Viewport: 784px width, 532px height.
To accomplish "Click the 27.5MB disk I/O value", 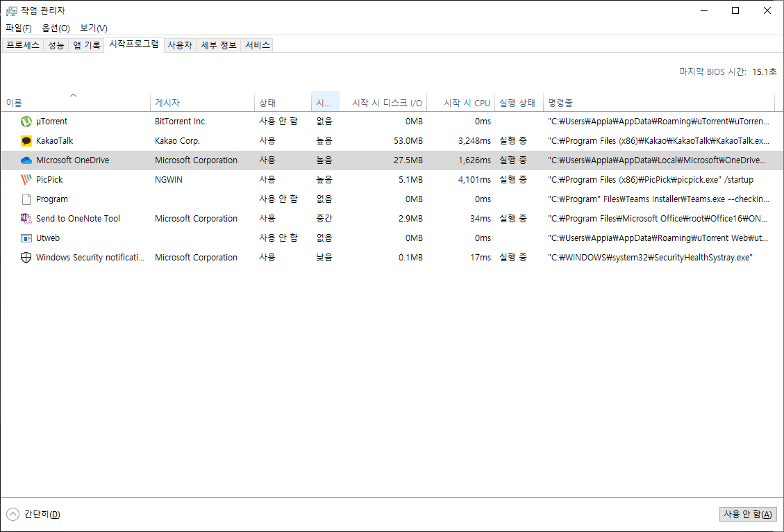I will (x=408, y=160).
